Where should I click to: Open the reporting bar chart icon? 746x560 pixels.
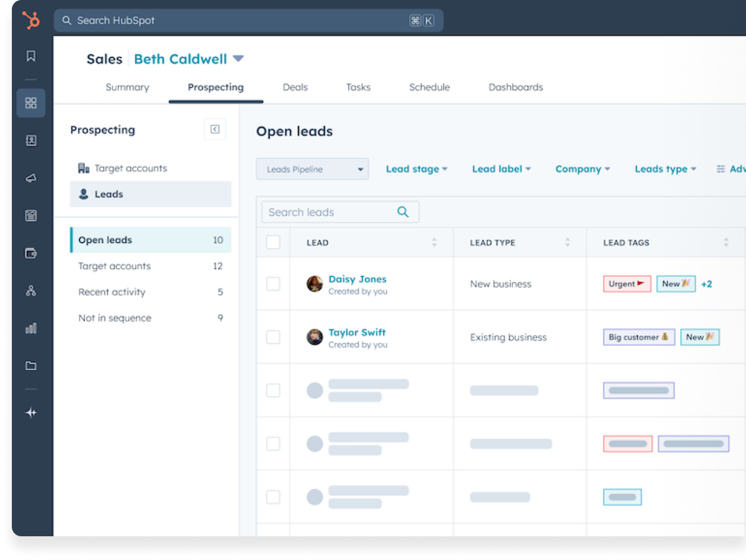pos(31,328)
